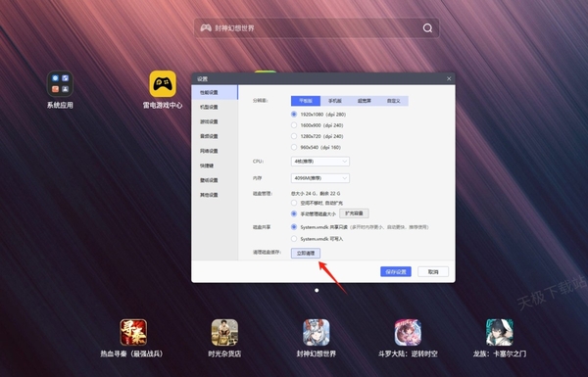588x377 pixels.
Task: Switch to 自定义 resolution tab
Action: pyautogui.click(x=393, y=101)
